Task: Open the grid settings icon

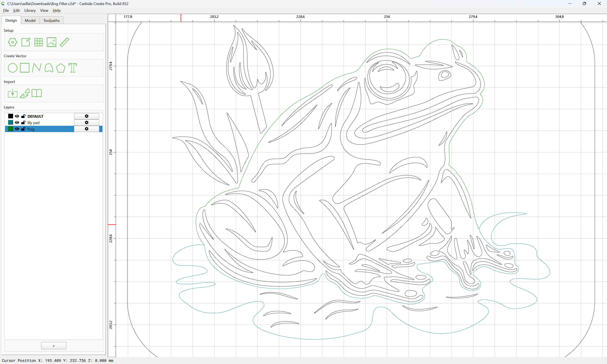Action: pos(39,42)
